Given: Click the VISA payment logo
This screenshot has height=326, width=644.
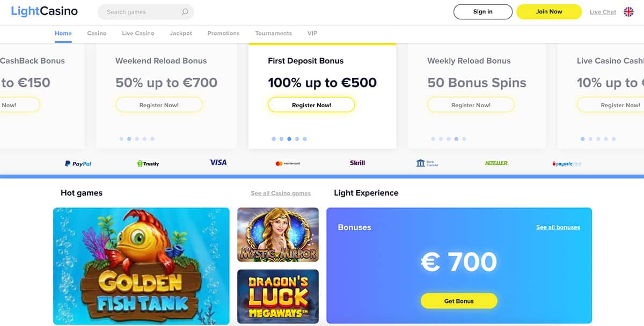Looking at the screenshot, I should tap(218, 162).
